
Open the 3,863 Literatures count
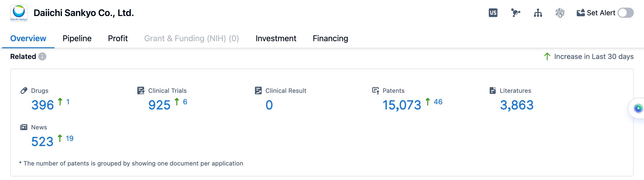(x=517, y=105)
